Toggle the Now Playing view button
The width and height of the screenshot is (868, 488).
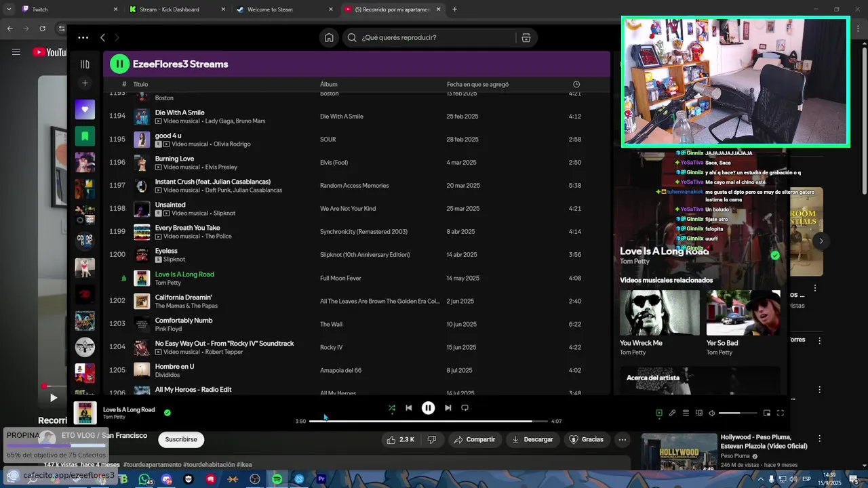pos(658,413)
